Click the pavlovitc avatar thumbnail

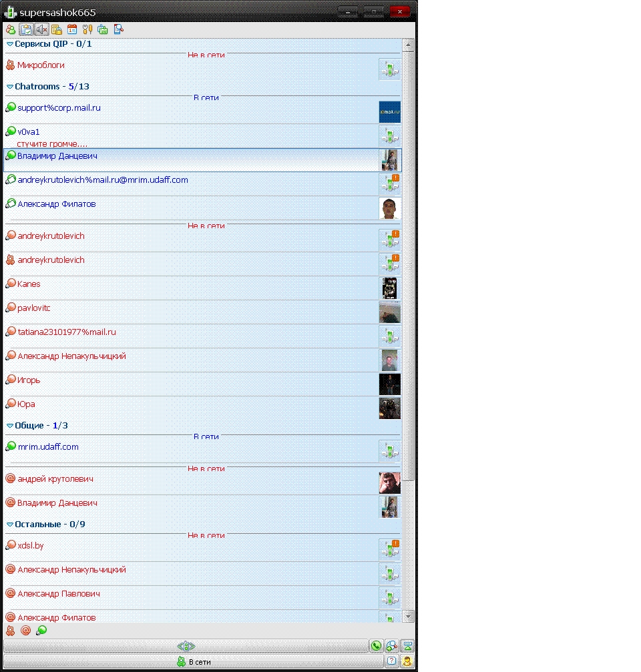pos(390,312)
